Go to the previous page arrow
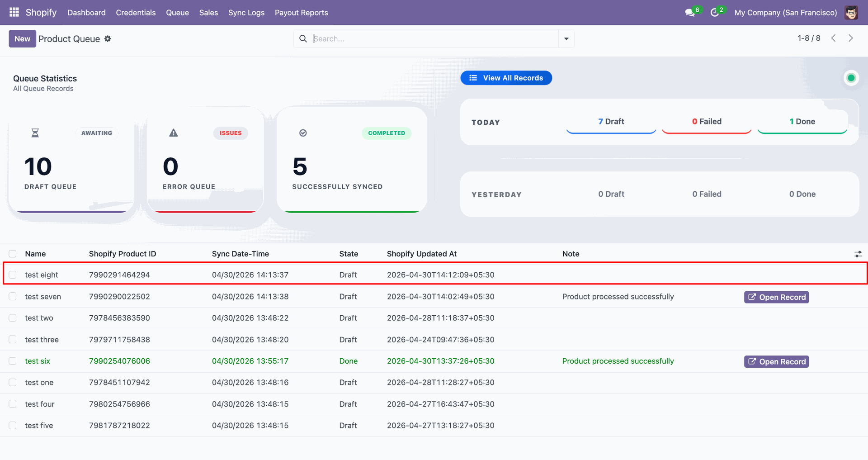The image size is (868, 460). pos(834,38)
